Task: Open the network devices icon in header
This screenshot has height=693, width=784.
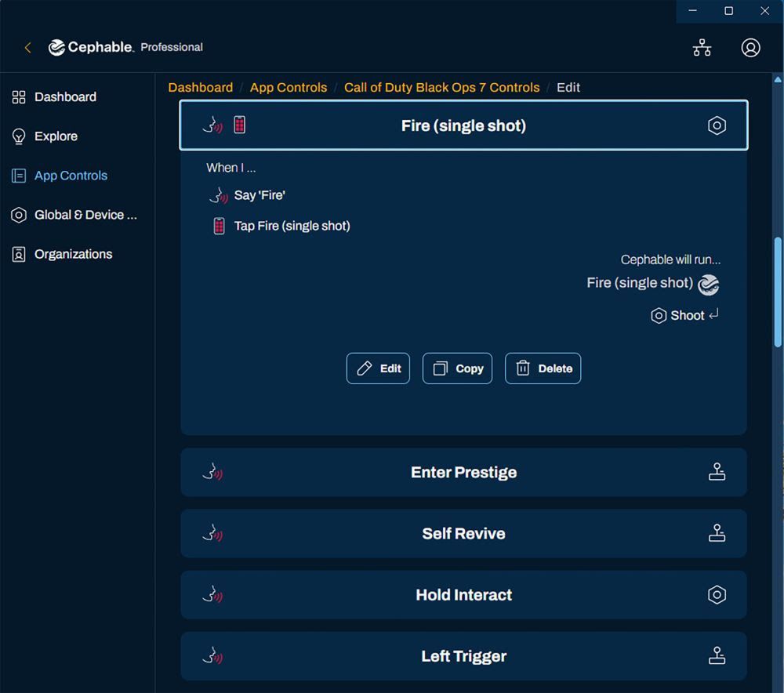Action: [702, 48]
